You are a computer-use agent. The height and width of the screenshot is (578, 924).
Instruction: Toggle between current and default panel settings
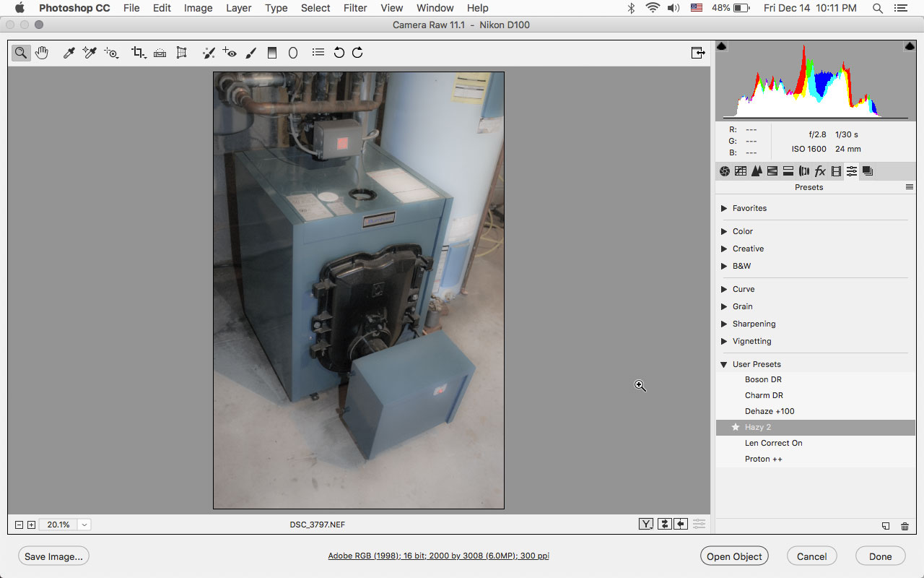click(x=699, y=525)
